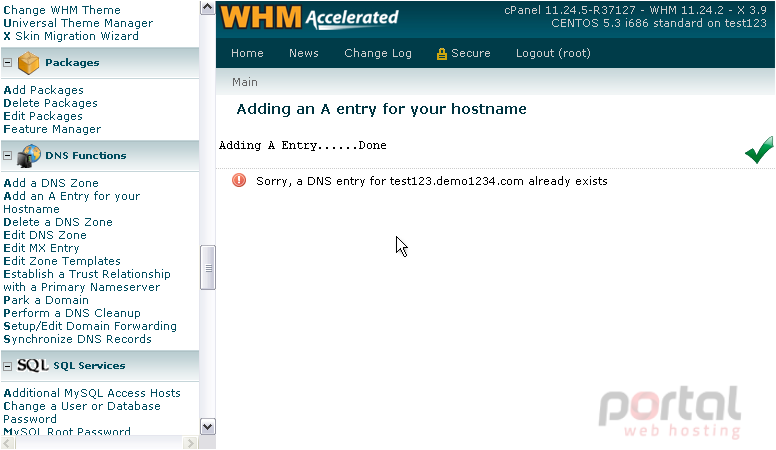Open Edit DNS Zone link
This screenshot has height=450, width=776.
point(45,235)
